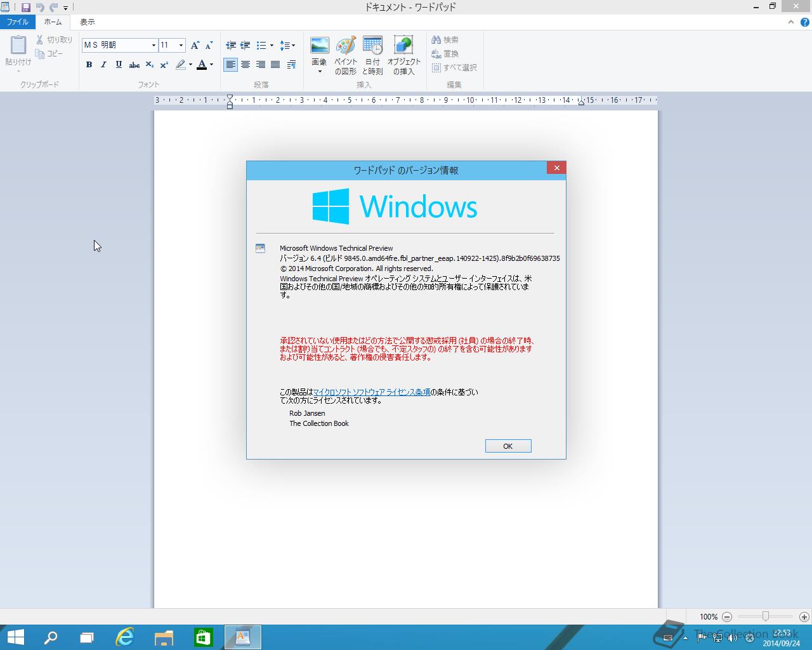Click the zoom slider handle
812x650 pixels.
click(x=766, y=616)
